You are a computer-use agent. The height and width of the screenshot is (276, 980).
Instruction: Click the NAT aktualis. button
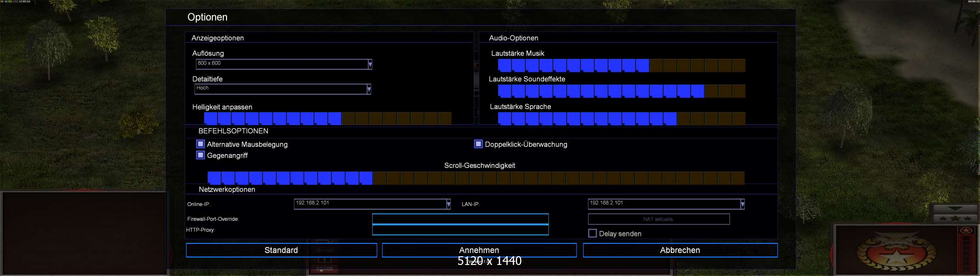click(658, 219)
